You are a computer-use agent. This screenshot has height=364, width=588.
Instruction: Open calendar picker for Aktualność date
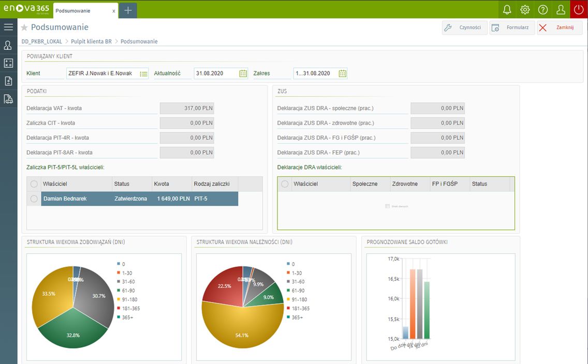pos(243,73)
